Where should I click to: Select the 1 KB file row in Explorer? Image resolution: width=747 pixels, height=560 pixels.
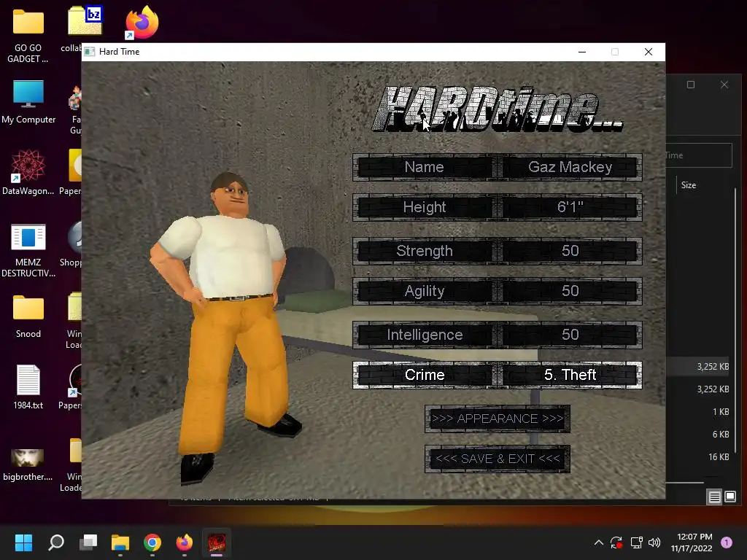tap(699, 412)
